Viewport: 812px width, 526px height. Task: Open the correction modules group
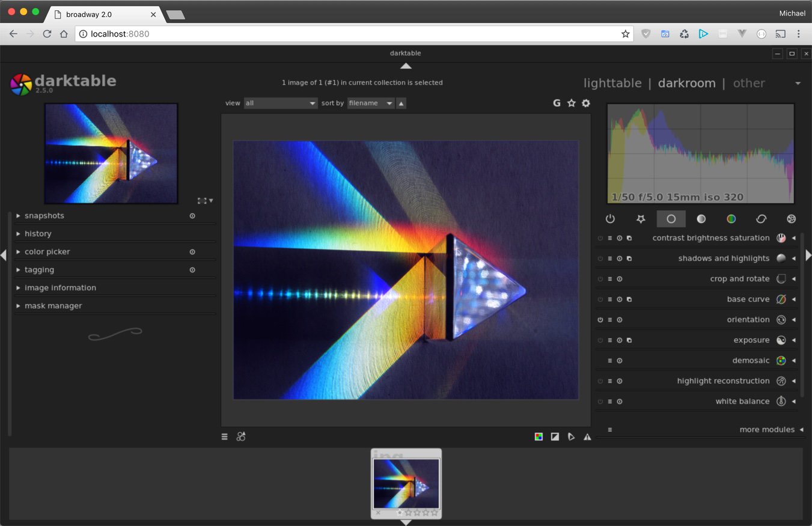[x=761, y=219]
